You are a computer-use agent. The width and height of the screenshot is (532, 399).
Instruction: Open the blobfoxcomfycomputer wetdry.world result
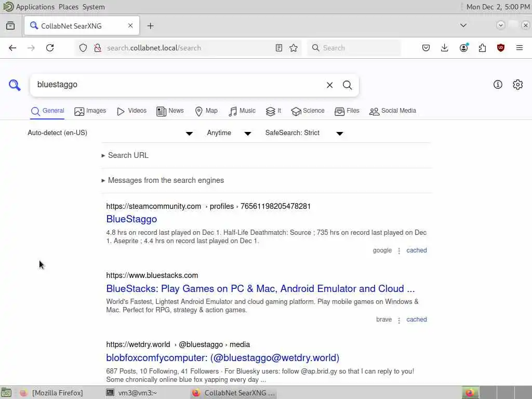222,358
